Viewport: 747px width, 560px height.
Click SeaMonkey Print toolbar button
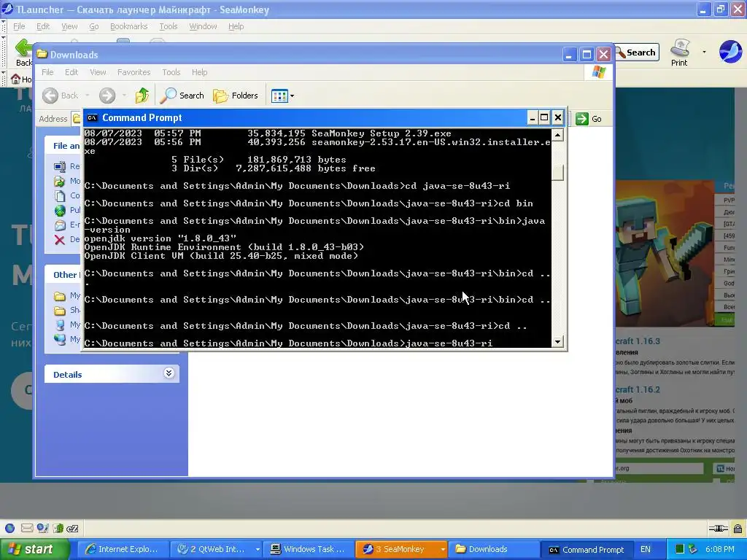[x=680, y=52]
